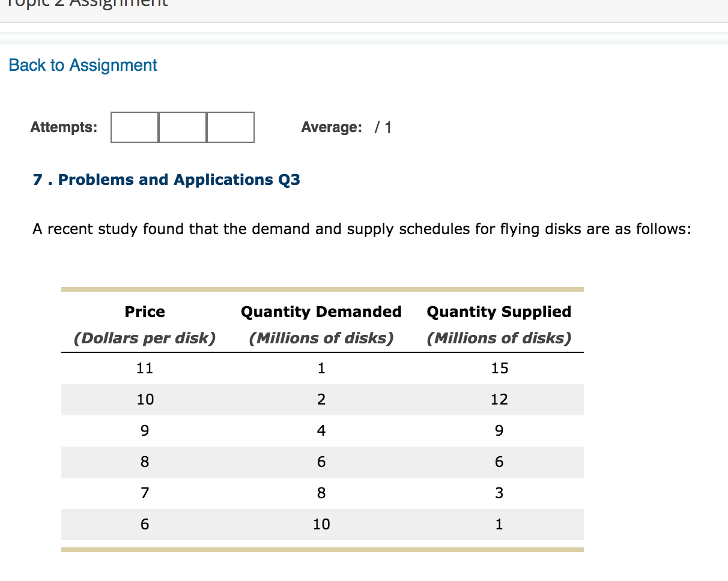Click the Quantity Supplied column header
Screen dimensions: 728x581
499,312
